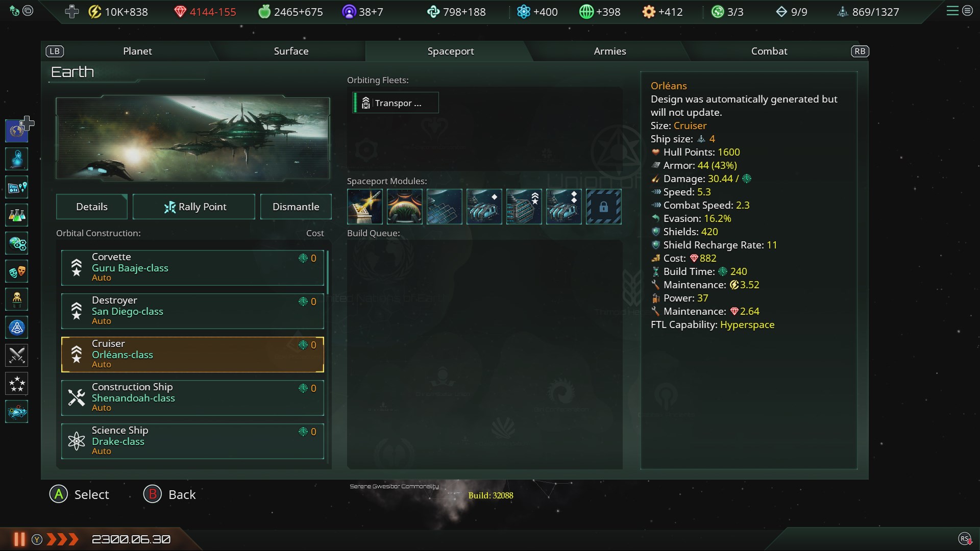Click the Dismantle button for spaceport

tap(296, 207)
